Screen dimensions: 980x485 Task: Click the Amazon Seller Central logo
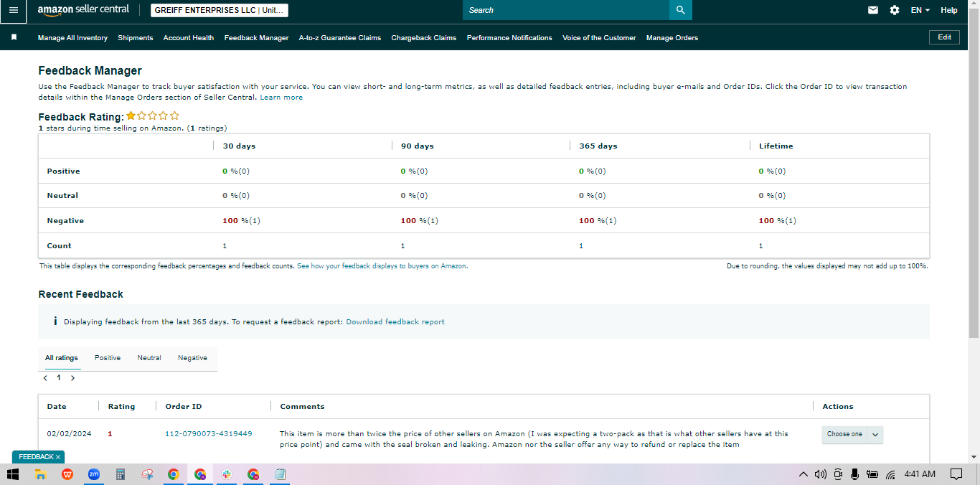83,10
